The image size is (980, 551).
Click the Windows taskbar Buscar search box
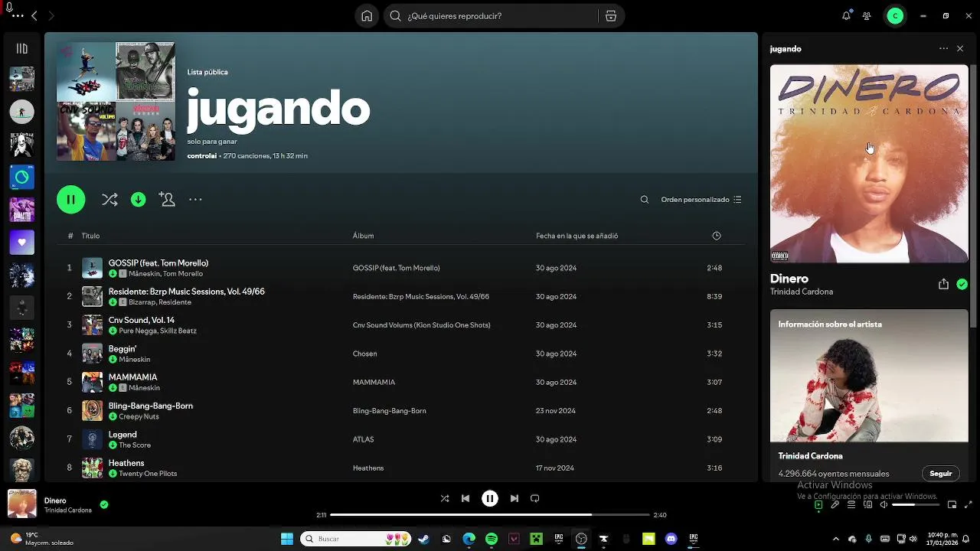pyautogui.click(x=356, y=539)
